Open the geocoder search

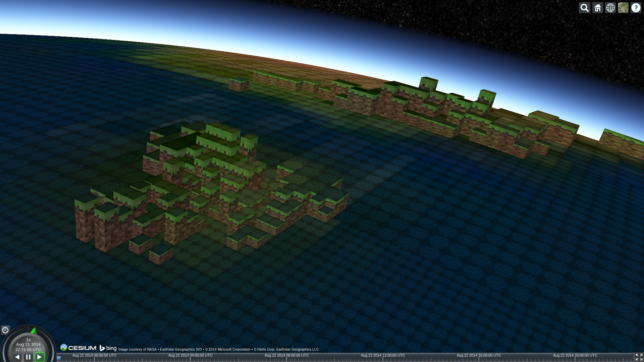coord(584,8)
